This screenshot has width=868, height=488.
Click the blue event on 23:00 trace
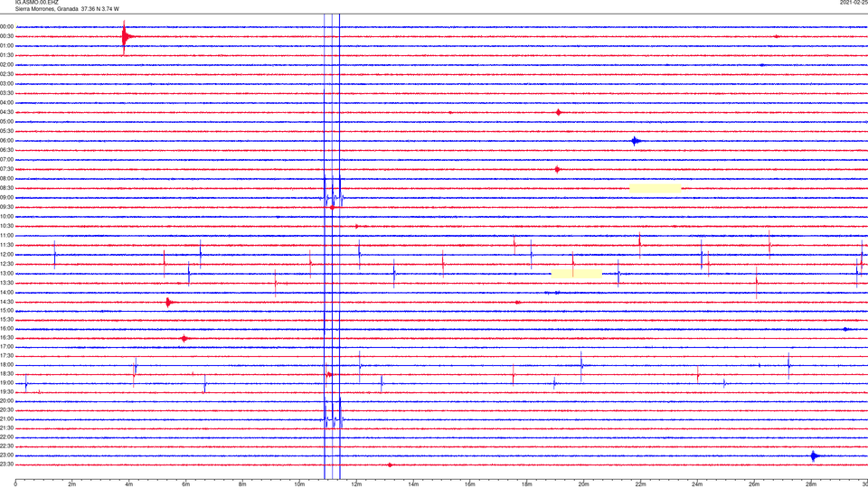point(814,455)
